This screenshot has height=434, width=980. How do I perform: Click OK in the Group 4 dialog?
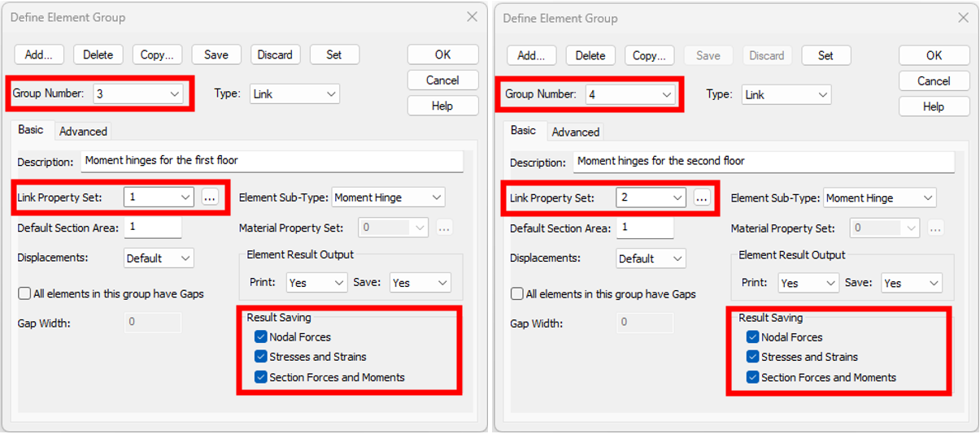click(934, 55)
